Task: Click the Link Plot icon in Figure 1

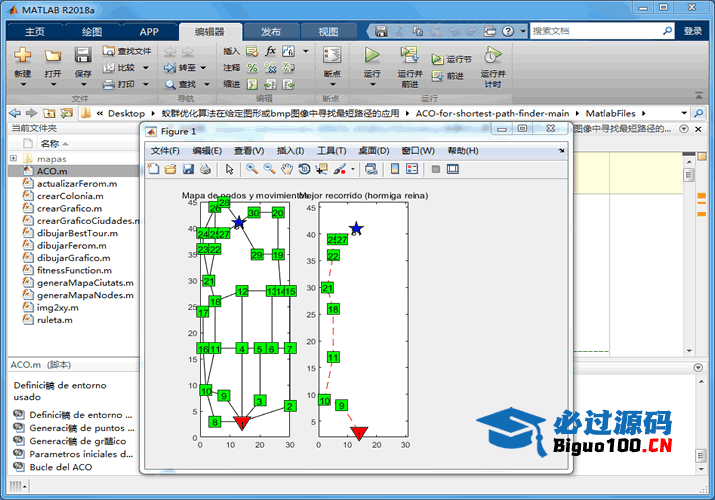Action: coord(371,169)
